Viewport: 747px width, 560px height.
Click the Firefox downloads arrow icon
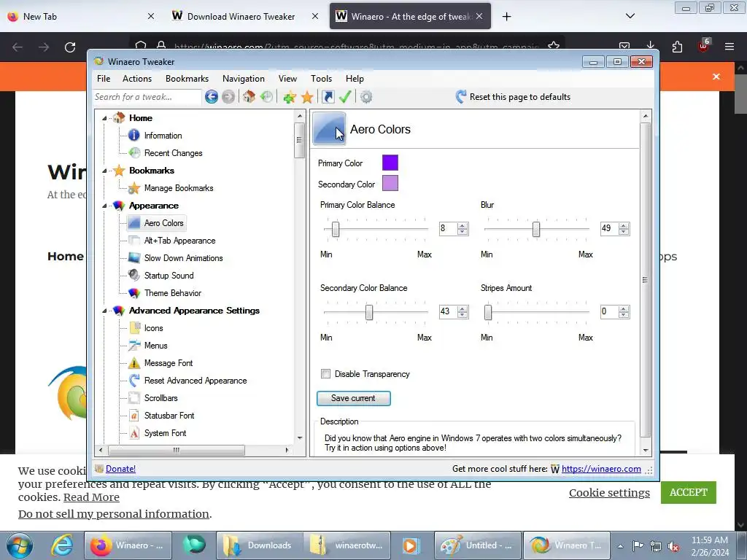651,46
